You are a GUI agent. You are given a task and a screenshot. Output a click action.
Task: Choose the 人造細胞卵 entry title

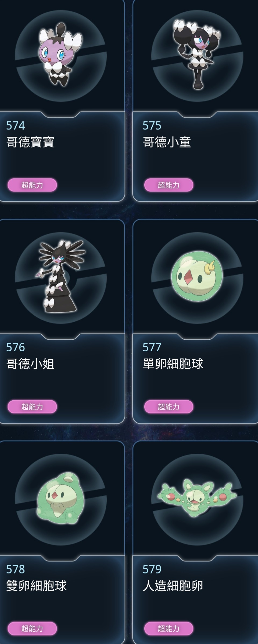pos(173,586)
